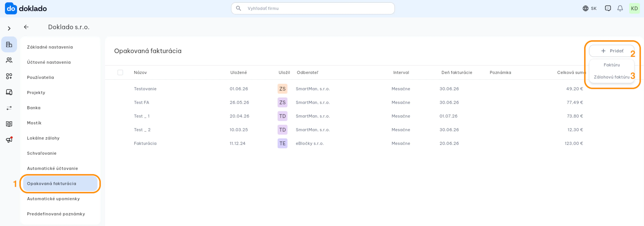Click the saved date 10.03.25
The height and width of the screenshot is (226, 644).
tap(239, 130)
